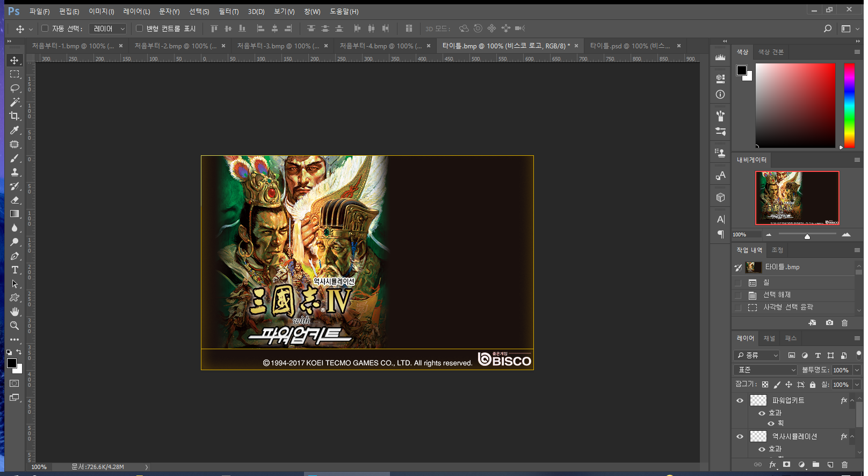Select the Eyedropper tool

tap(15, 130)
